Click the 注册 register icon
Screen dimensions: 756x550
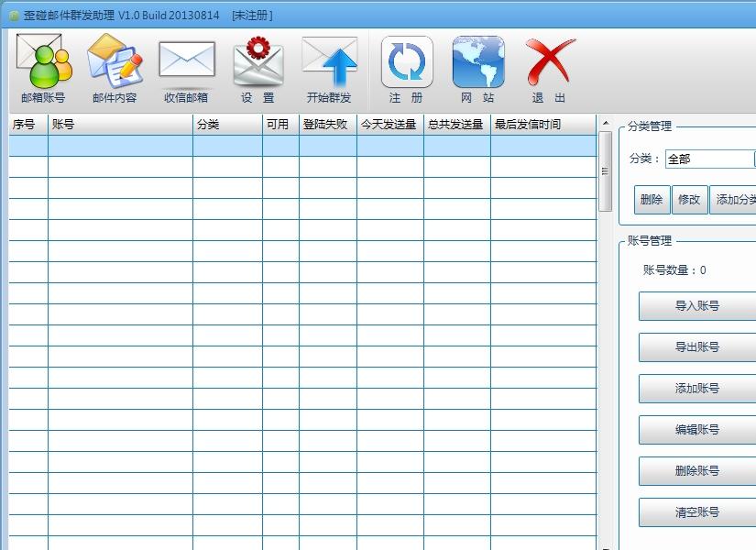pos(406,69)
